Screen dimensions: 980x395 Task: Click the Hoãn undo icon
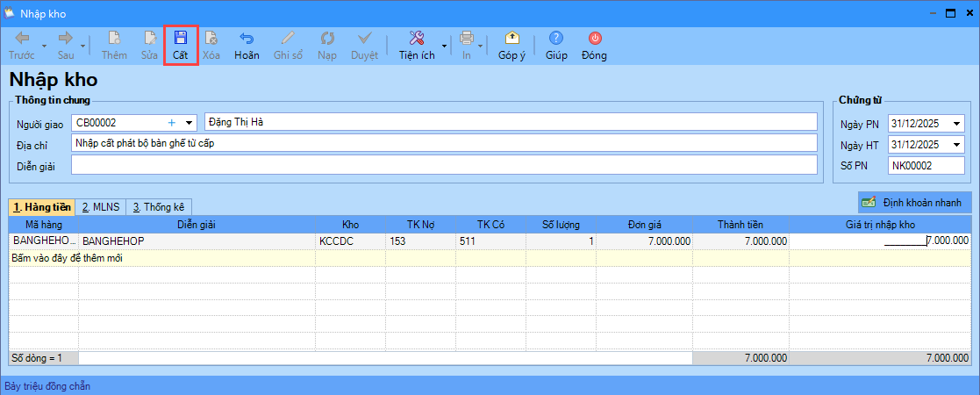247,39
